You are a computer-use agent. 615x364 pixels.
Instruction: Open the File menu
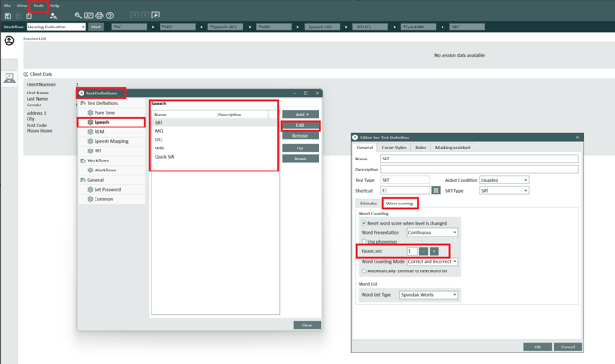[7, 6]
